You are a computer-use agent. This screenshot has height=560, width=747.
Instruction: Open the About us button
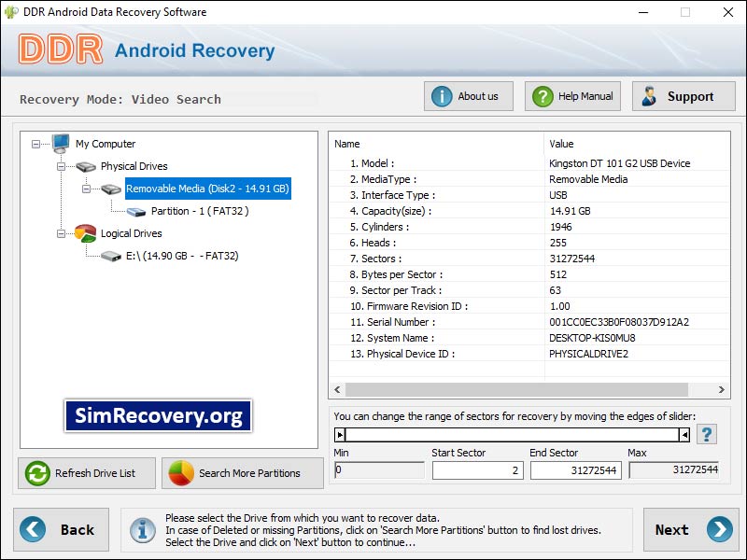coord(469,96)
